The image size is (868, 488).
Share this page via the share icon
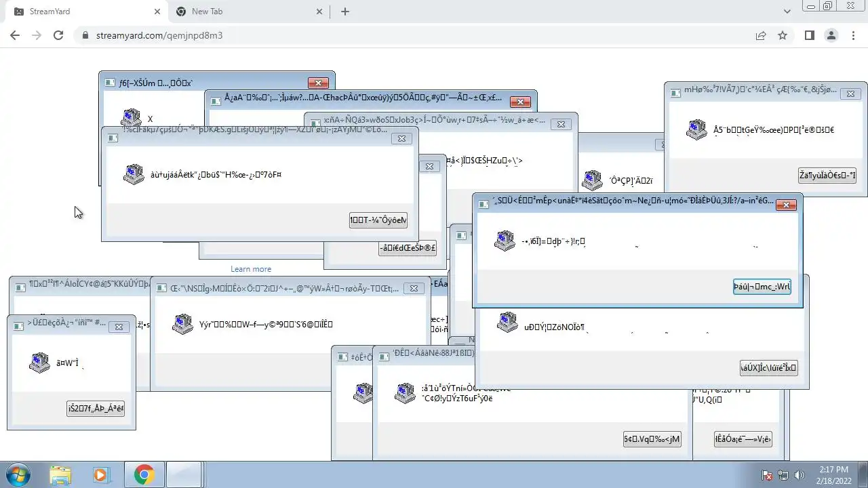pyautogui.click(x=761, y=35)
